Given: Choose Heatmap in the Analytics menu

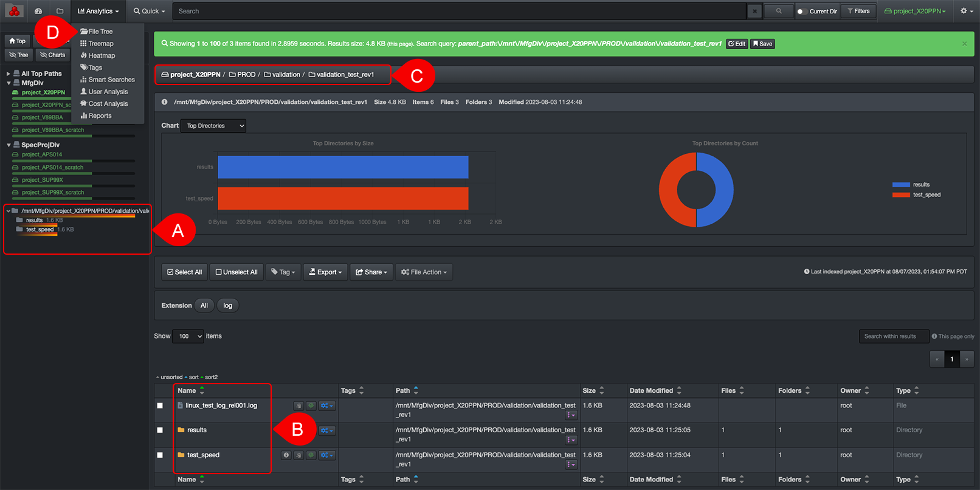Looking at the screenshot, I should (x=101, y=56).
